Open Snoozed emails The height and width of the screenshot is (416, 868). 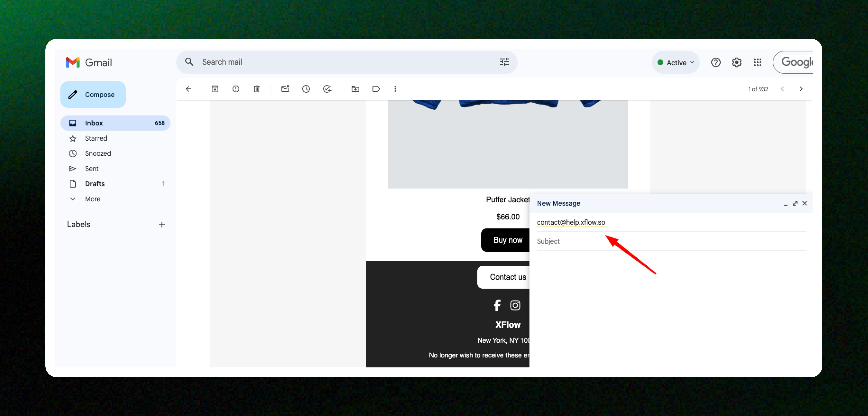tap(115, 153)
